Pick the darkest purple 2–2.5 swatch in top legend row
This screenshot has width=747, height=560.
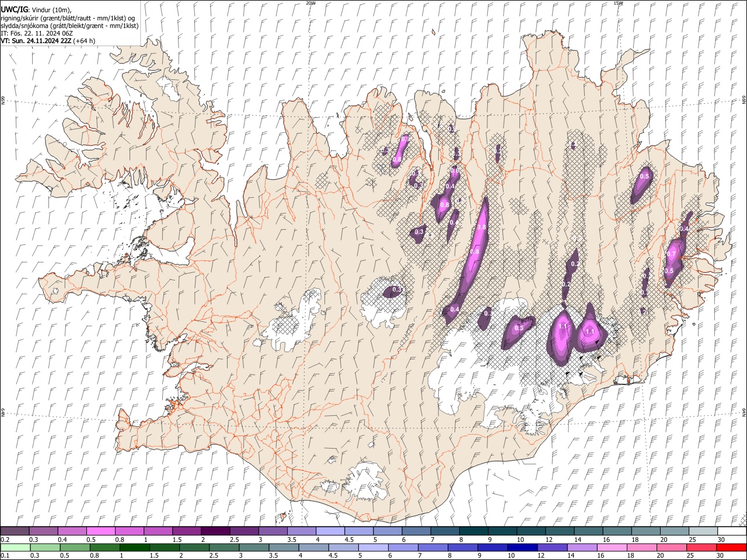click(215, 531)
